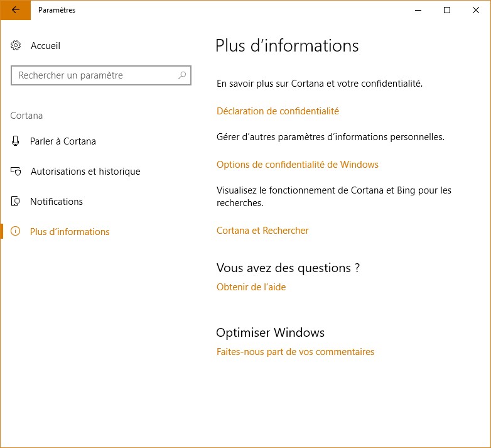Click the microphone icon beside Parler à Cortana
This screenshot has width=491, height=448.
(15, 141)
